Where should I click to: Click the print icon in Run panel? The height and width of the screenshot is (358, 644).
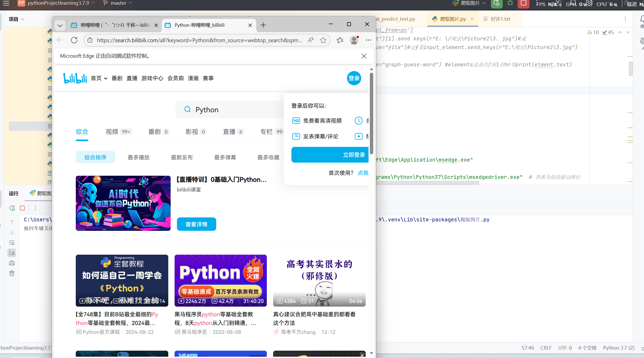(12, 263)
